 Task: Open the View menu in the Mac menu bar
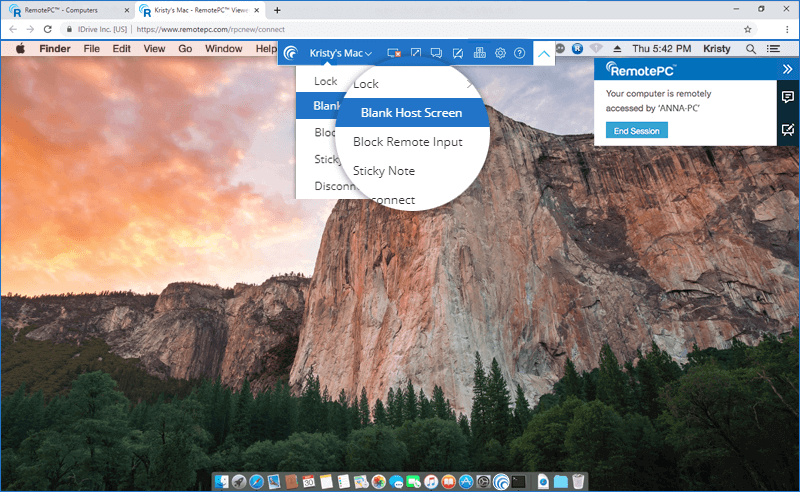(154, 49)
